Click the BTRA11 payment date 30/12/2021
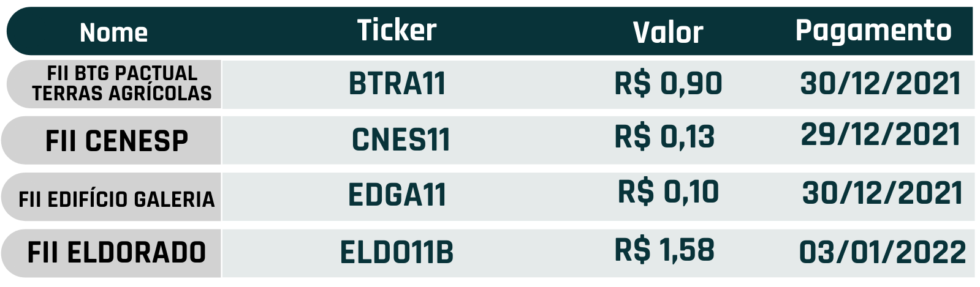The width and height of the screenshot is (980, 287). [881, 84]
